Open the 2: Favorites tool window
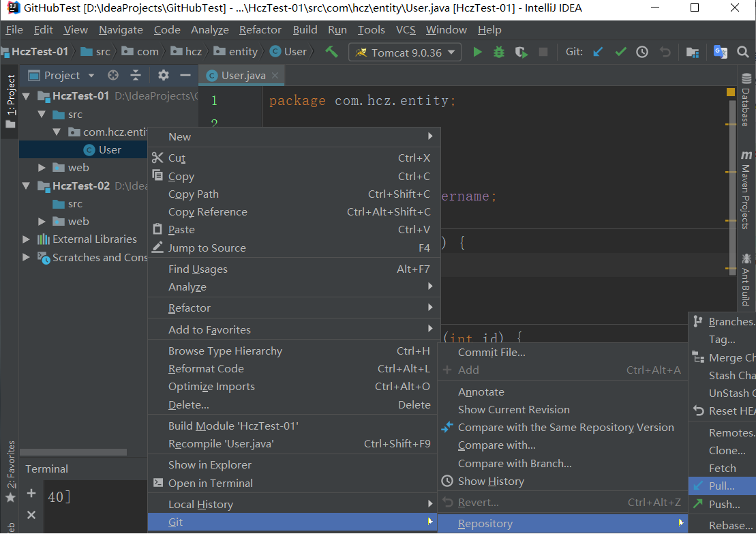This screenshot has height=534, width=756. [11, 472]
